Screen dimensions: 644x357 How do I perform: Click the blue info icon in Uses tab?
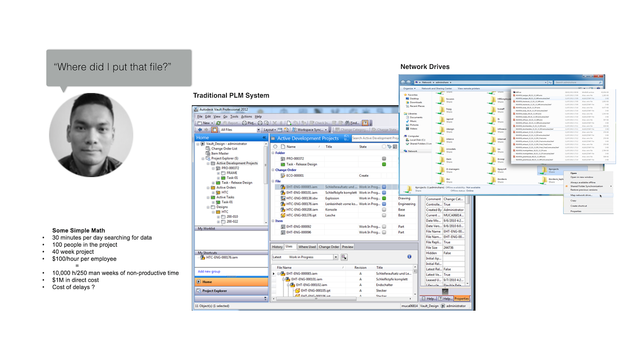coord(410,257)
